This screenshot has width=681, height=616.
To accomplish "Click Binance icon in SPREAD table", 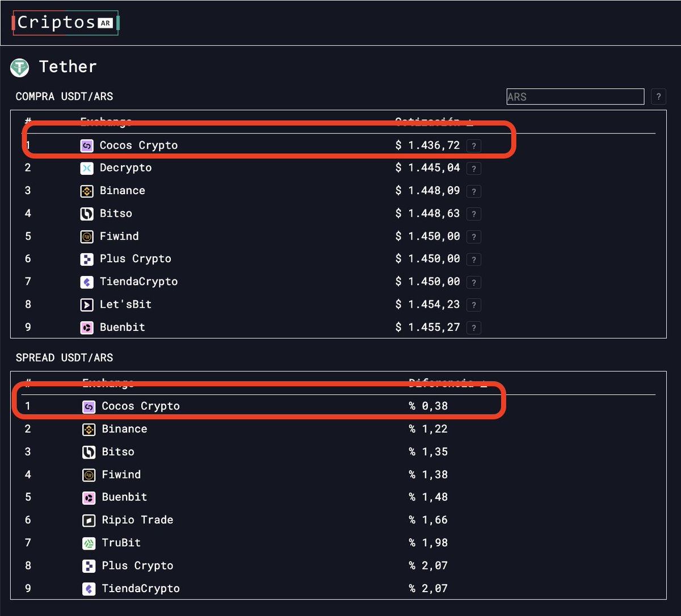I will (89, 429).
